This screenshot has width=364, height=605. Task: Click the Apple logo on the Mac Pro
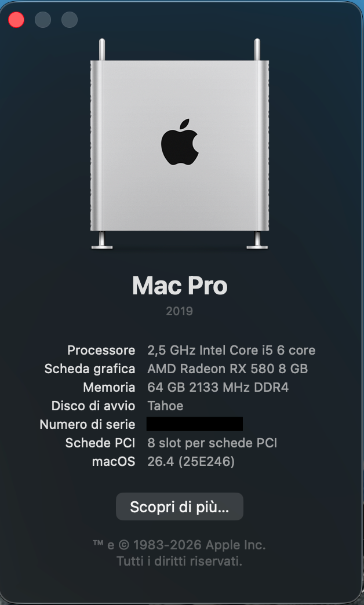click(x=180, y=143)
